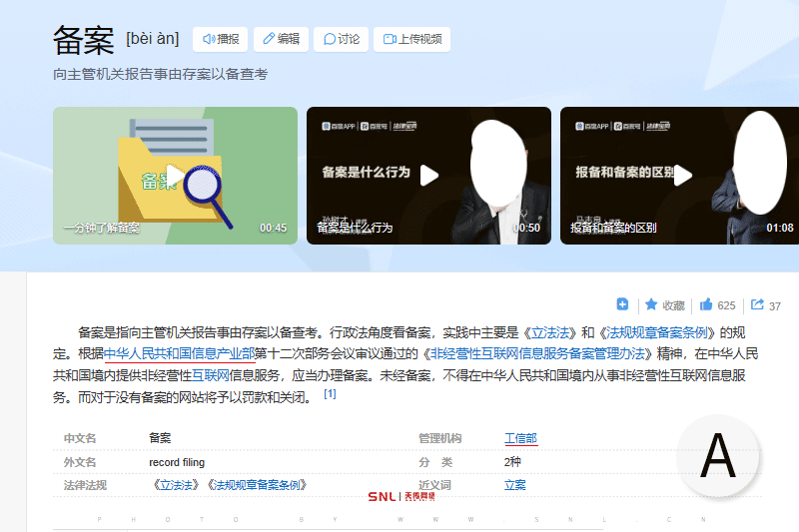799x532 pixels.
Task: Click the blue plus icon beside 收藏
Action: (x=622, y=304)
